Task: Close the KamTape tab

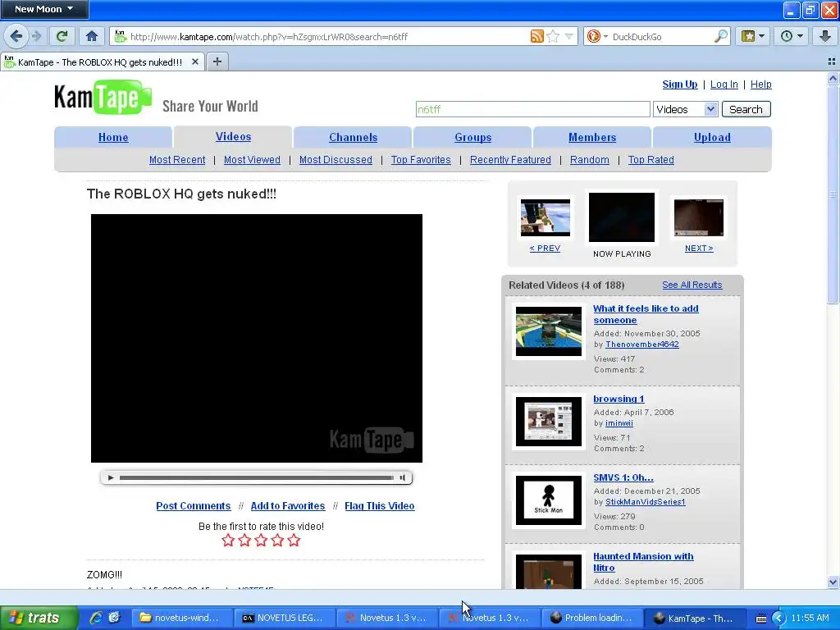Action: pyautogui.click(x=195, y=62)
